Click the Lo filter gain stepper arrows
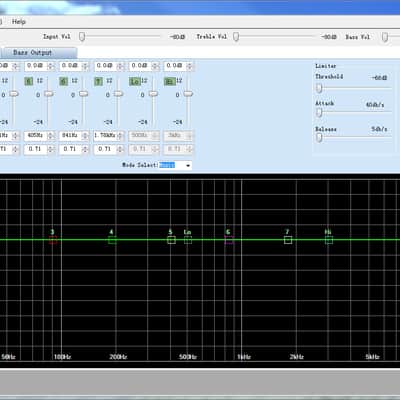Screen dimensions: 400x400 click(x=155, y=66)
